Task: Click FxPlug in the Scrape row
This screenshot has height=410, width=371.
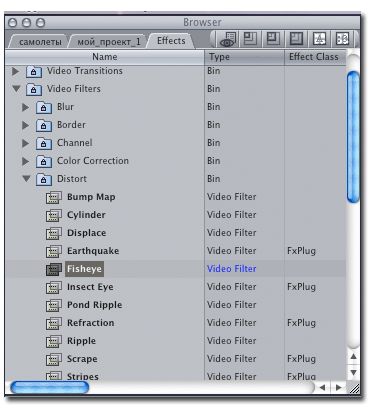Action: [301, 359]
